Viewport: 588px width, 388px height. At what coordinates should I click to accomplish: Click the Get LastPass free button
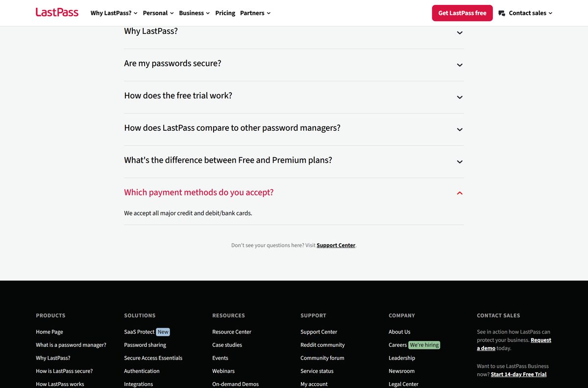[x=462, y=13]
